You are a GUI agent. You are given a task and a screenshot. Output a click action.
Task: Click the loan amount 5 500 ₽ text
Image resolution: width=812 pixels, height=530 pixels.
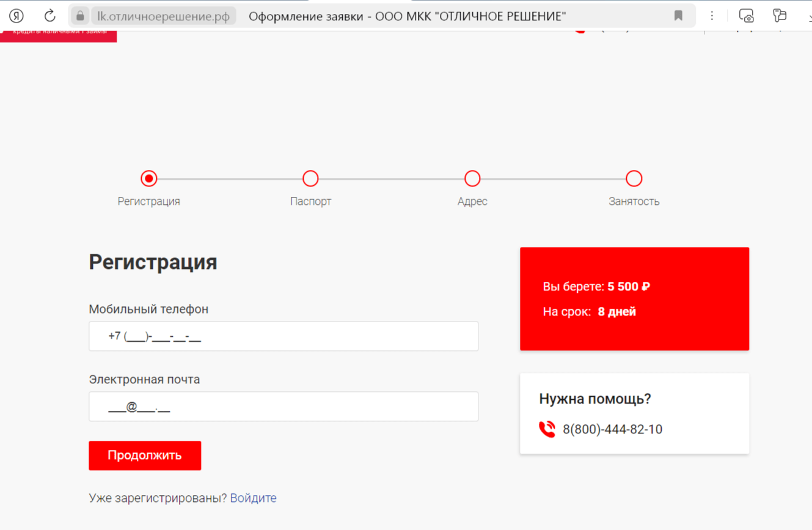coord(629,287)
